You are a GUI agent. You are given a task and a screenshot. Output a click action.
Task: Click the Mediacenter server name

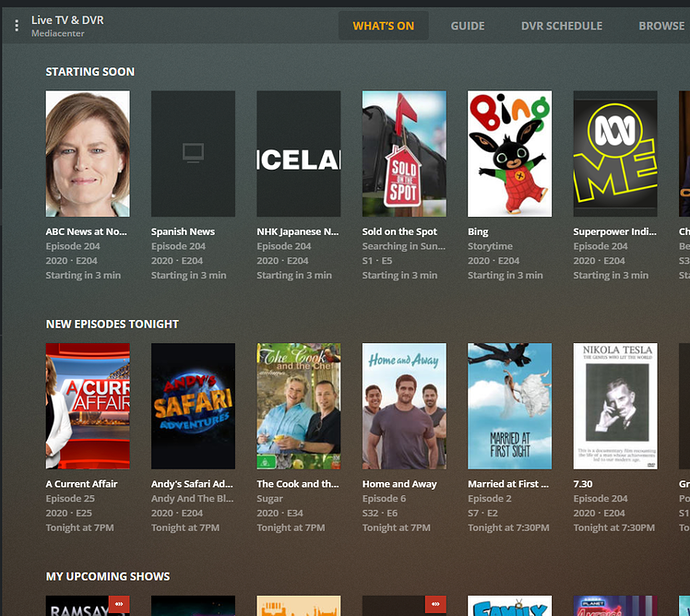click(x=58, y=33)
